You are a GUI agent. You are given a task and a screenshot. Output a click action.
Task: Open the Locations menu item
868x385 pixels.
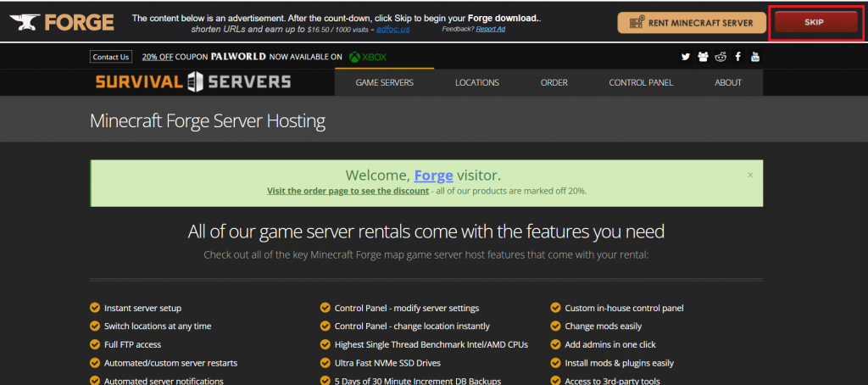click(476, 82)
